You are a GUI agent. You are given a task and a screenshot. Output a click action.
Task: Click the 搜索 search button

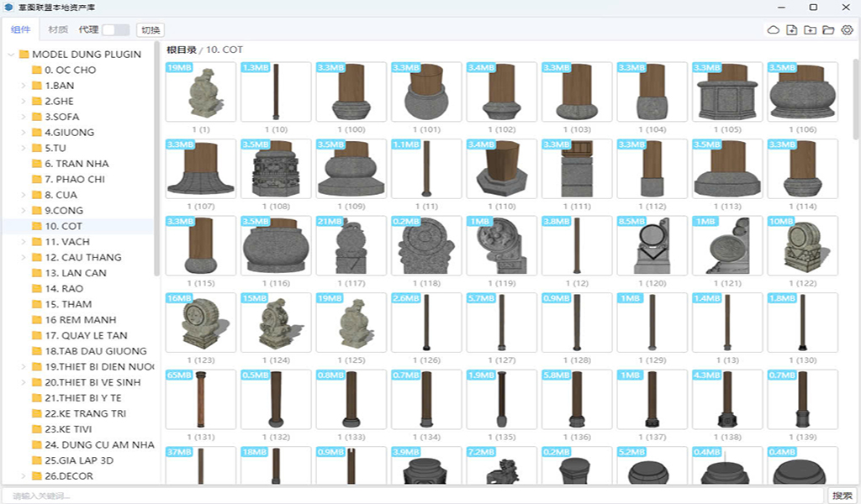(842, 496)
